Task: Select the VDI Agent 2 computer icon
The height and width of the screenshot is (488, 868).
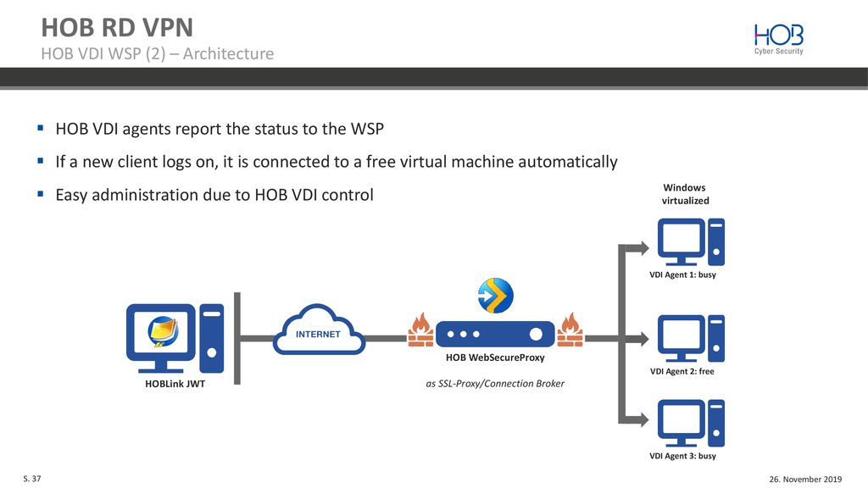Action: pyautogui.click(x=691, y=339)
